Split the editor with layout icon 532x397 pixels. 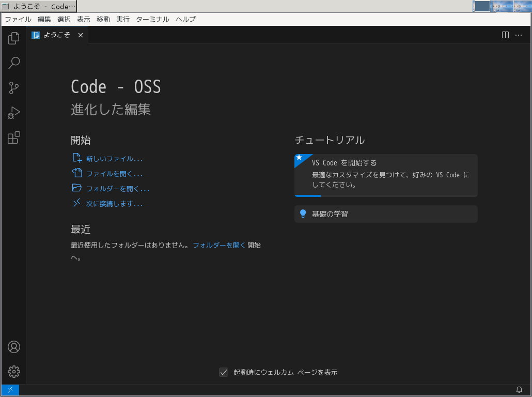click(505, 35)
